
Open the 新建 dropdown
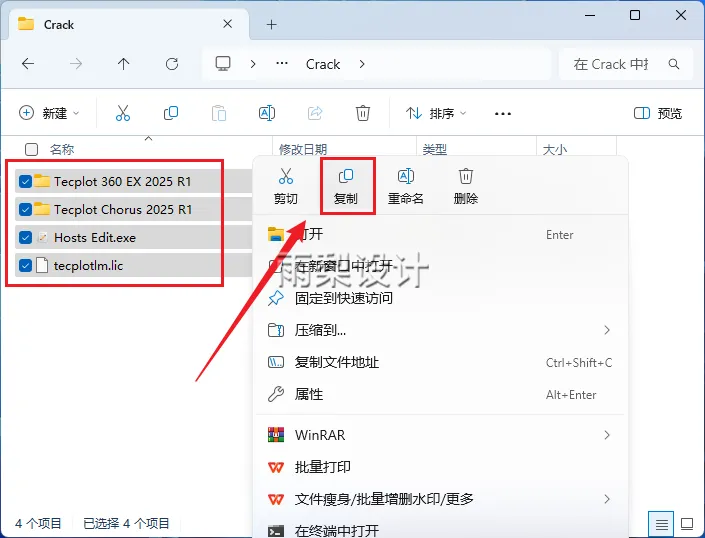point(49,113)
